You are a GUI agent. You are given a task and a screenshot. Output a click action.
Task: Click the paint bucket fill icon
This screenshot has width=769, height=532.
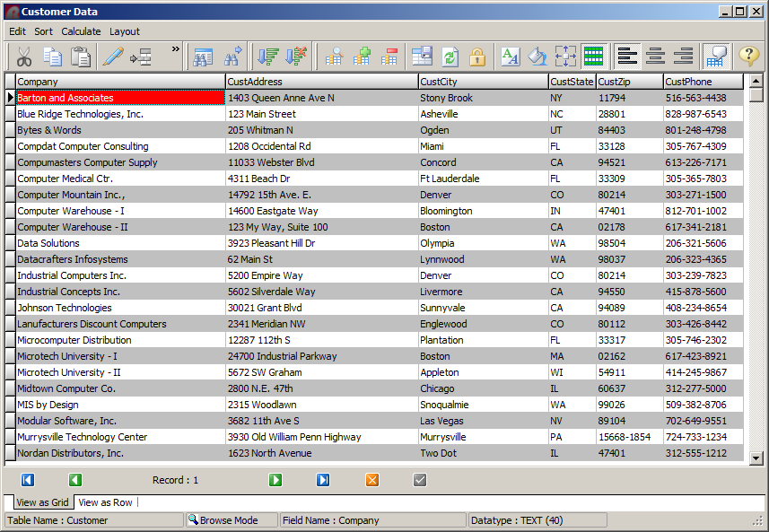pos(537,57)
